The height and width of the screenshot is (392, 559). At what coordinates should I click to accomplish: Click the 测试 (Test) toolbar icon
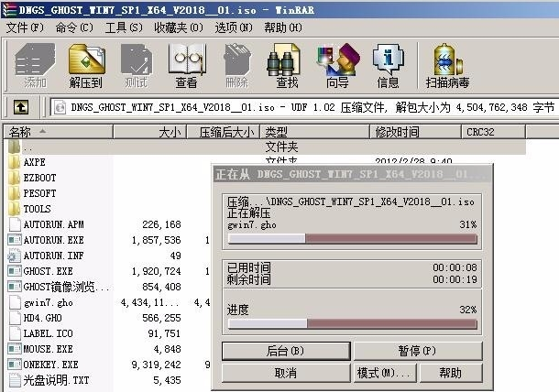pos(137,66)
